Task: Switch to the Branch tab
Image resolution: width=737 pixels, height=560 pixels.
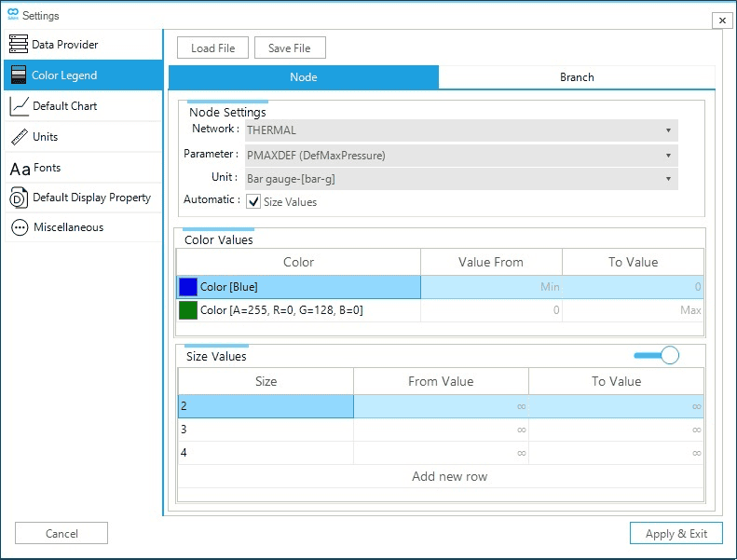Action: tap(577, 77)
